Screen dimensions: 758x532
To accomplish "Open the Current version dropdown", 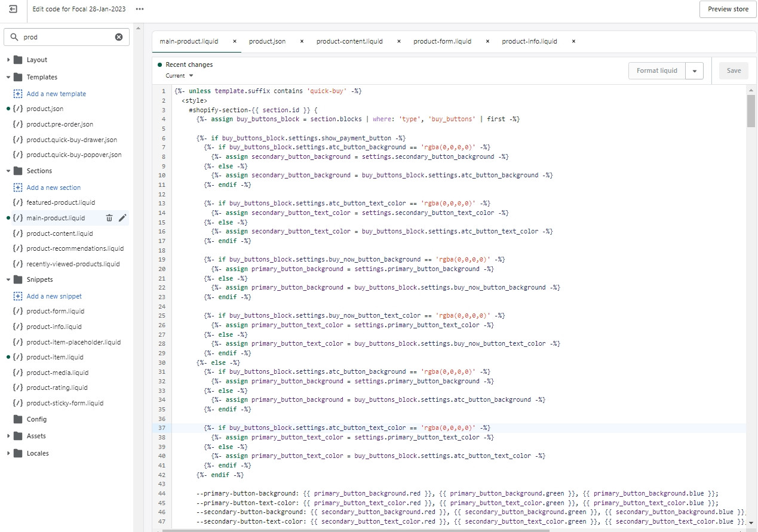I will coord(180,76).
